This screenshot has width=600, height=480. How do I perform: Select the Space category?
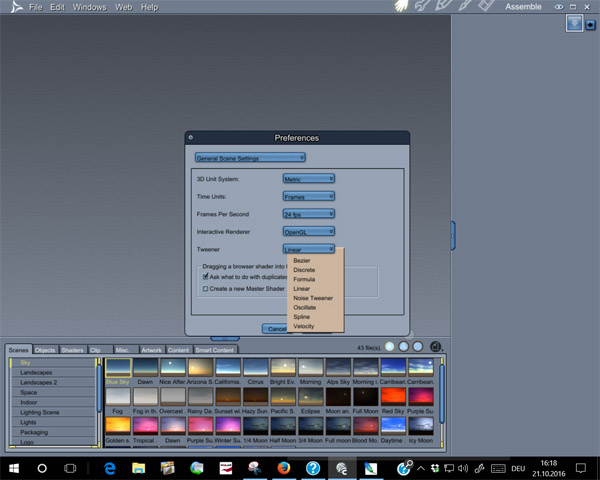[54, 392]
